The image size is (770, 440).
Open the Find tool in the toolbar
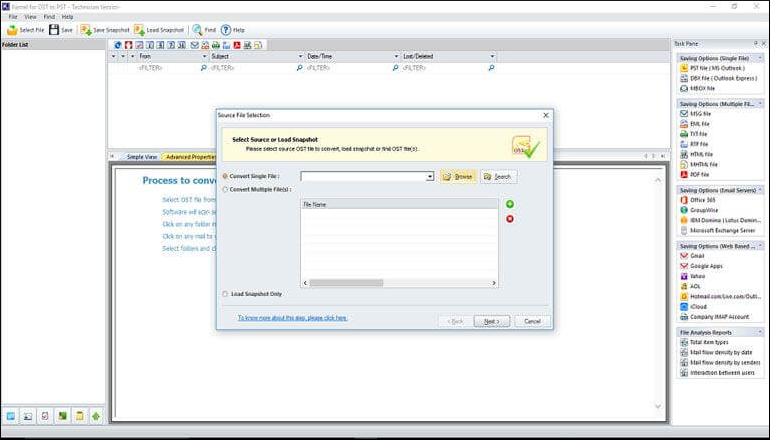tap(204, 30)
